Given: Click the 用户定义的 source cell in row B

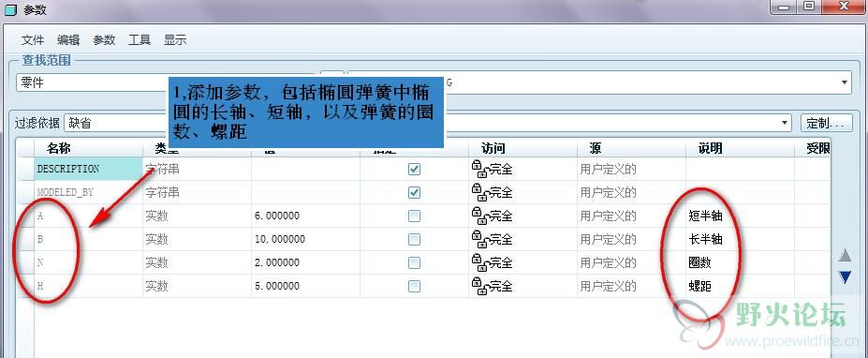Looking at the screenshot, I should pos(632,239).
